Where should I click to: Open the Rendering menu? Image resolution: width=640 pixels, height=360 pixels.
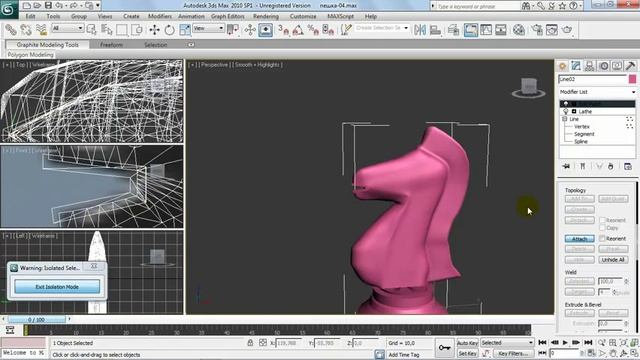266,16
